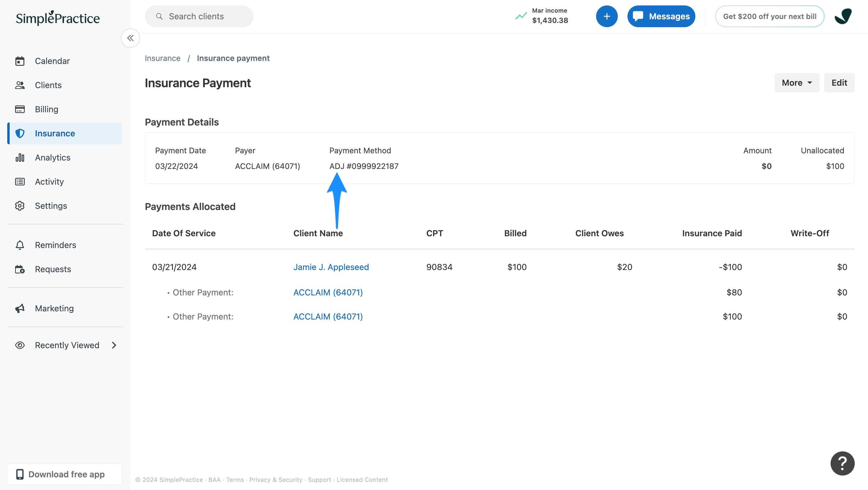
Task: Click the chat bubble icon in Messages
Action: point(637,16)
